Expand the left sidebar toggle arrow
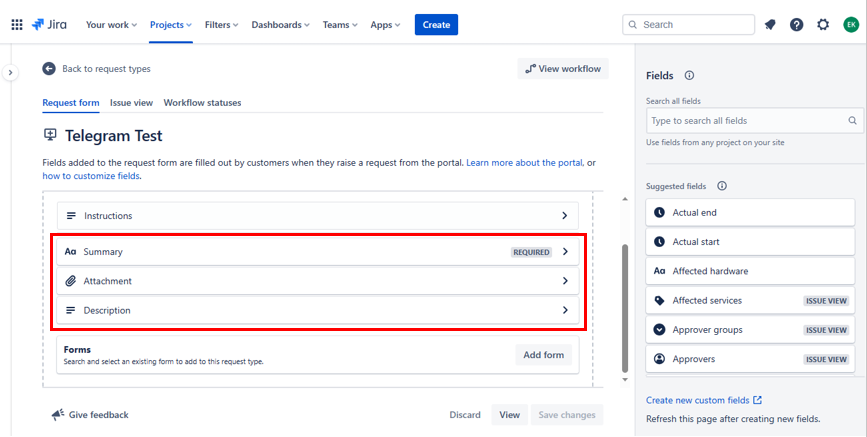Image resolution: width=867 pixels, height=437 pixels. tap(9, 72)
